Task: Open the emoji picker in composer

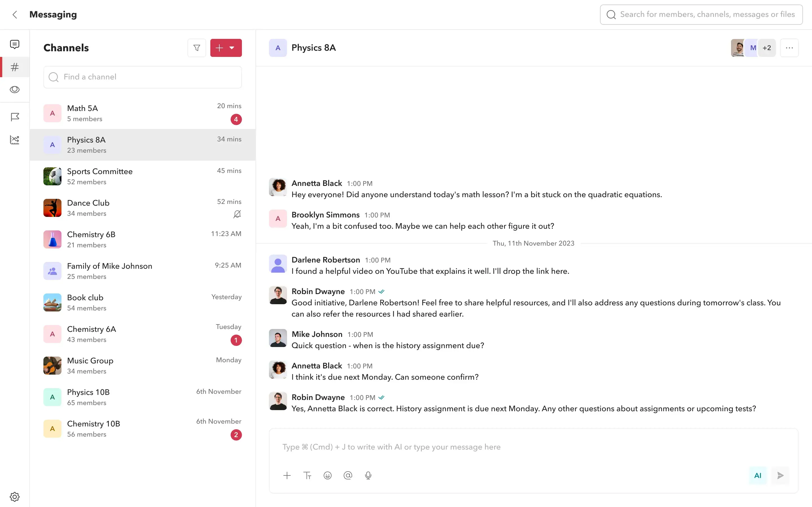Action: 328,475
